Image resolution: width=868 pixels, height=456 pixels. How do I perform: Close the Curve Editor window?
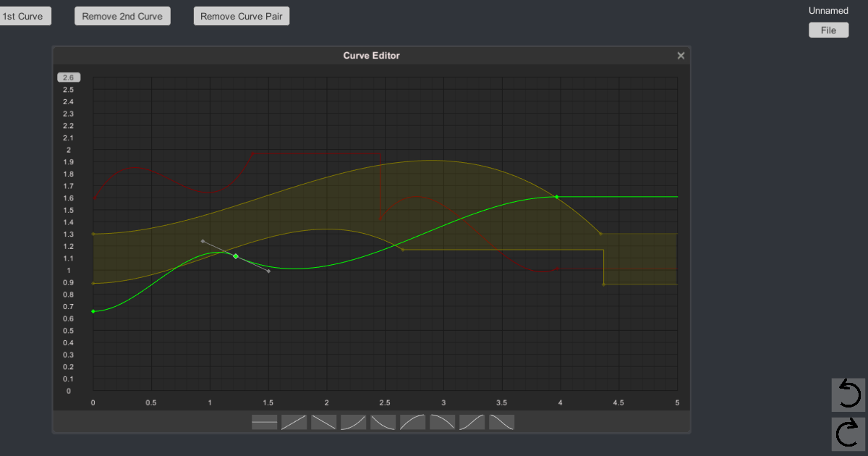681,55
